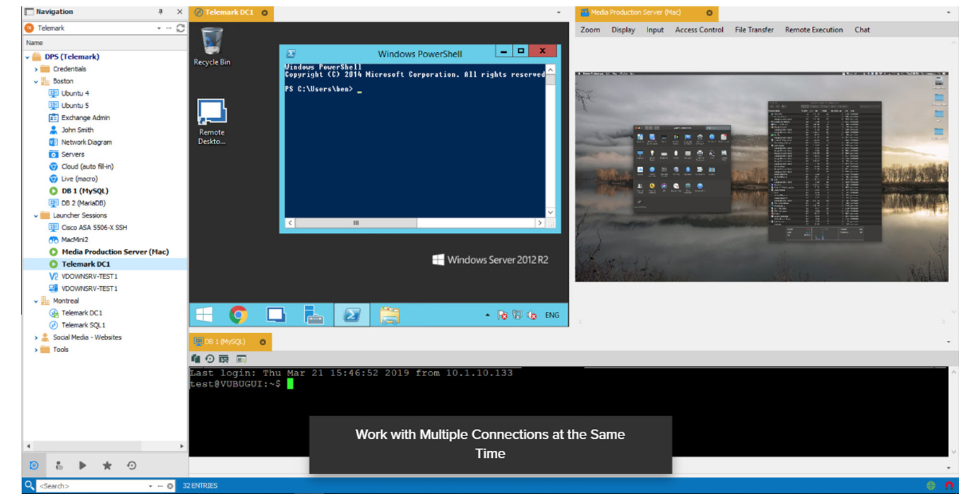The image size is (980, 494).
Task: Select Cisco ASA 5506-X SSH entry
Action: 94,227
